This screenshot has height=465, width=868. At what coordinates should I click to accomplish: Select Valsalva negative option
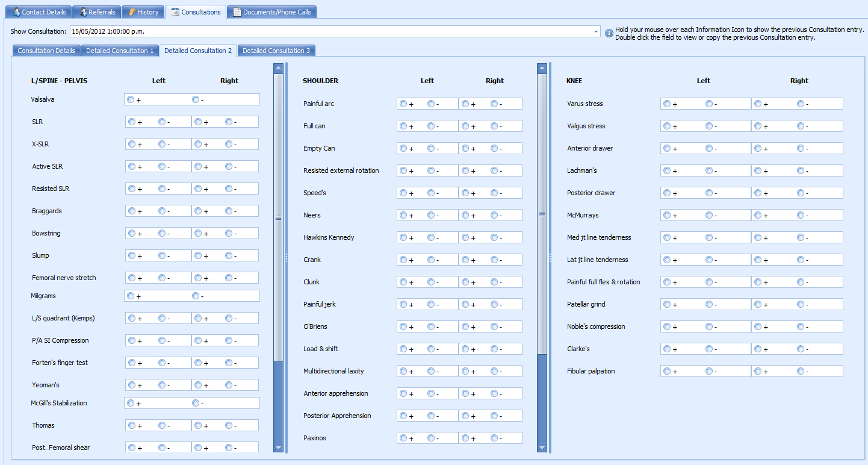click(196, 99)
